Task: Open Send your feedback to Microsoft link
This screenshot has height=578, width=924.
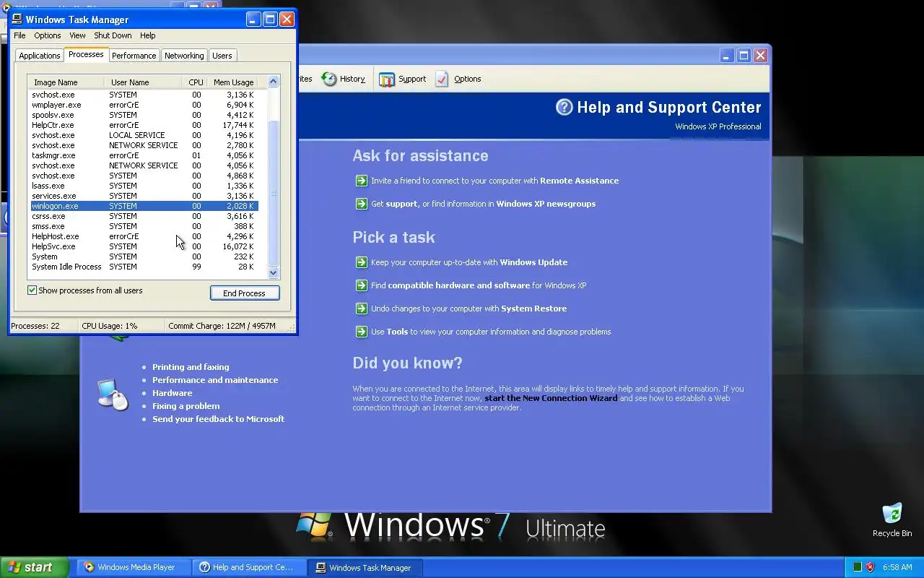Action: click(218, 419)
